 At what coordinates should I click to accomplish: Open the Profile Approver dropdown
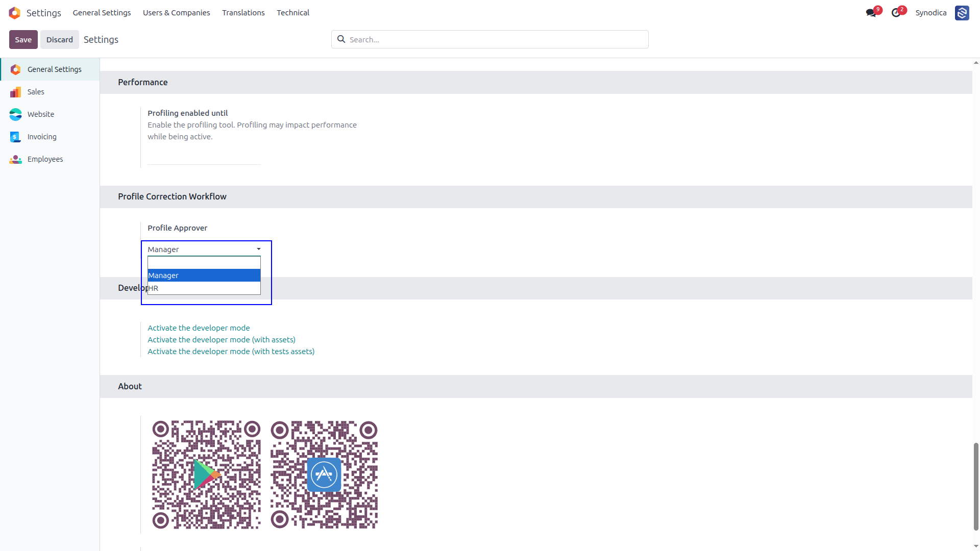(x=204, y=249)
